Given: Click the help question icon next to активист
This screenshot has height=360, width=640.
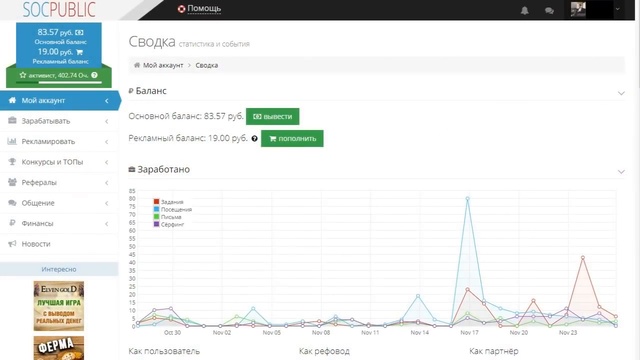Looking at the screenshot, I should 94,75.
